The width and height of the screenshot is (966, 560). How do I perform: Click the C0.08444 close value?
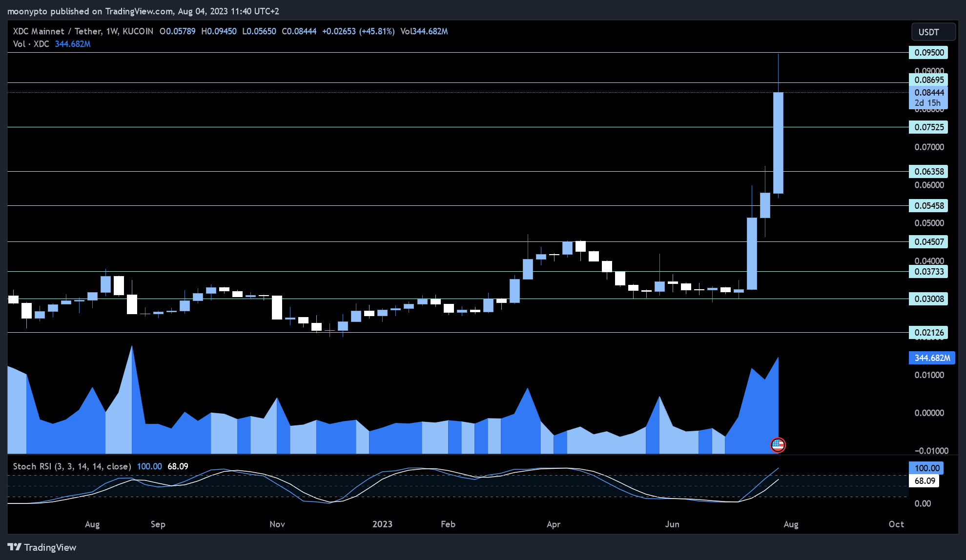(299, 31)
